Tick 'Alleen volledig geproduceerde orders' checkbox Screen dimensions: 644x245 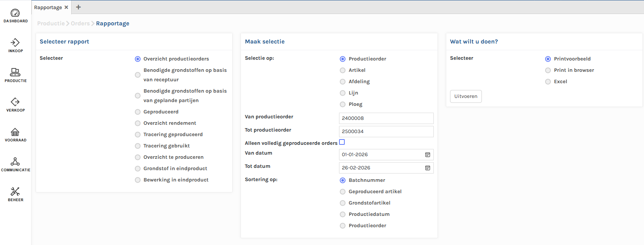342,142
